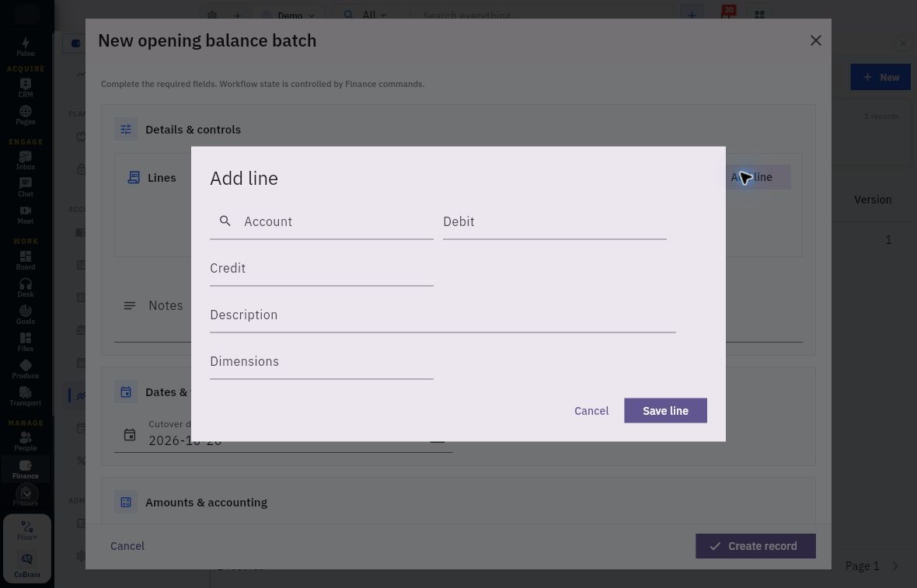The height and width of the screenshot is (588, 917).
Task: Open People in the sidebar
Action: 25,441
